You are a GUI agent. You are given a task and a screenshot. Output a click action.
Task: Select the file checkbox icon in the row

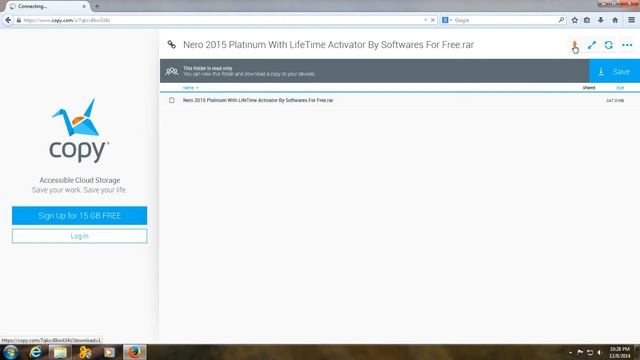[172, 100]
